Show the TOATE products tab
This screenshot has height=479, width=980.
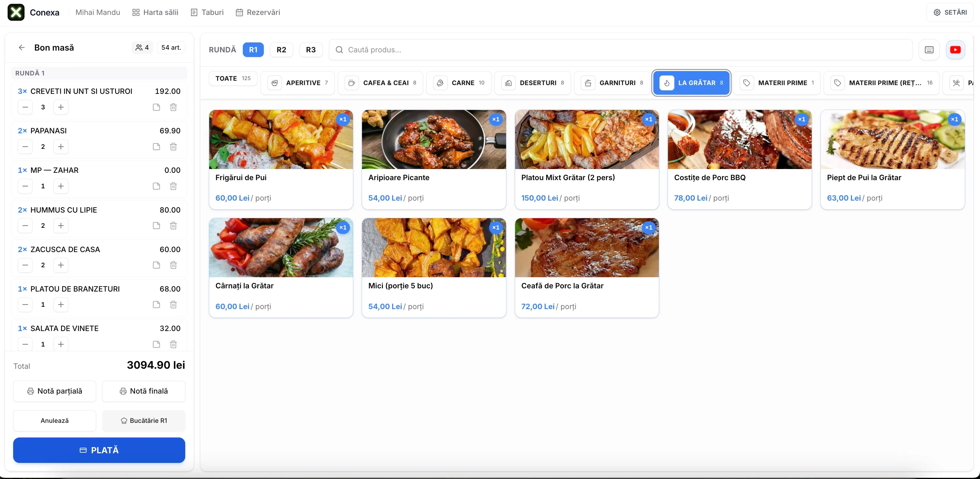click(233, 78)
